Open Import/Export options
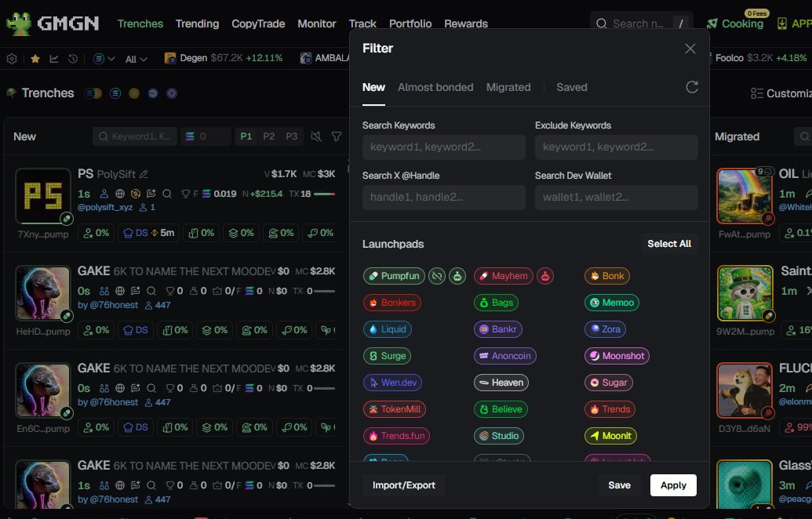Screen dimensions: 812x519 coord(404,485)
